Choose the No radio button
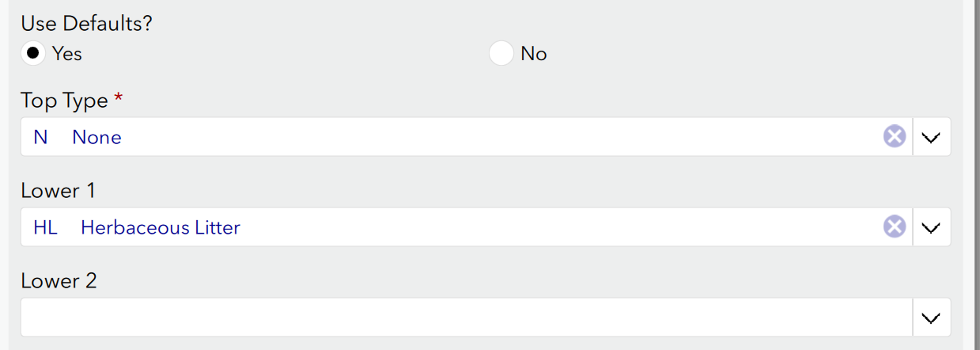The height and width of the screenshot is (350, 980). 501,54
